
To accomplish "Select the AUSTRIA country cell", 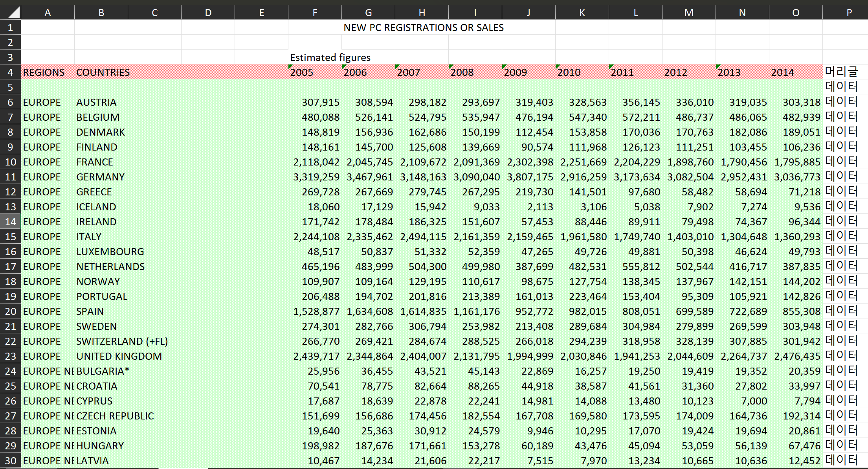I will 96,103.
